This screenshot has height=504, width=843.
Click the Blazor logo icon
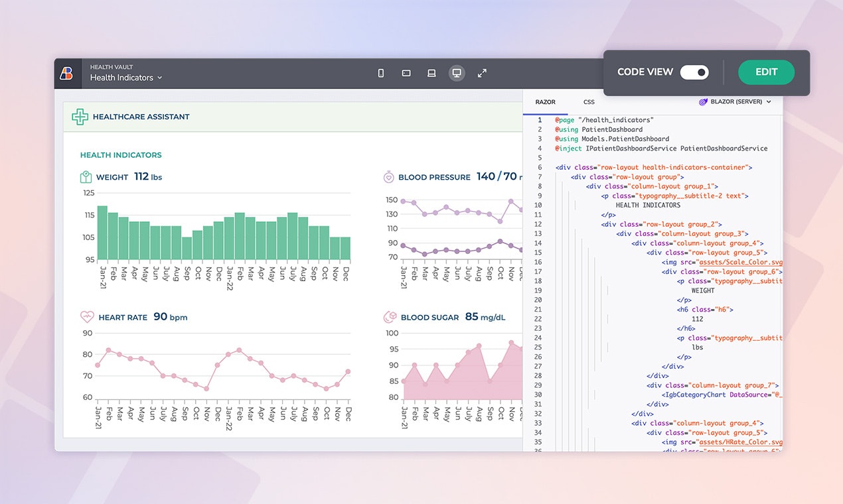[x=704, y=102]
